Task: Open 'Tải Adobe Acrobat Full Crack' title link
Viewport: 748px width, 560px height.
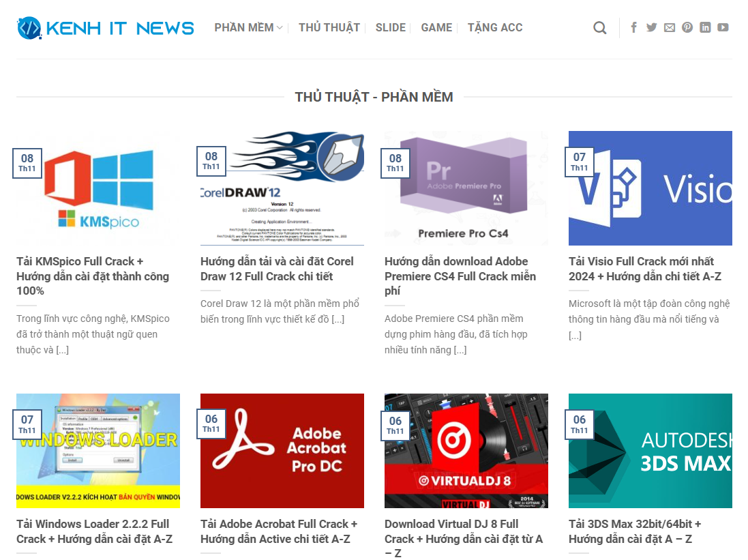Action: (x=279, y=531)
